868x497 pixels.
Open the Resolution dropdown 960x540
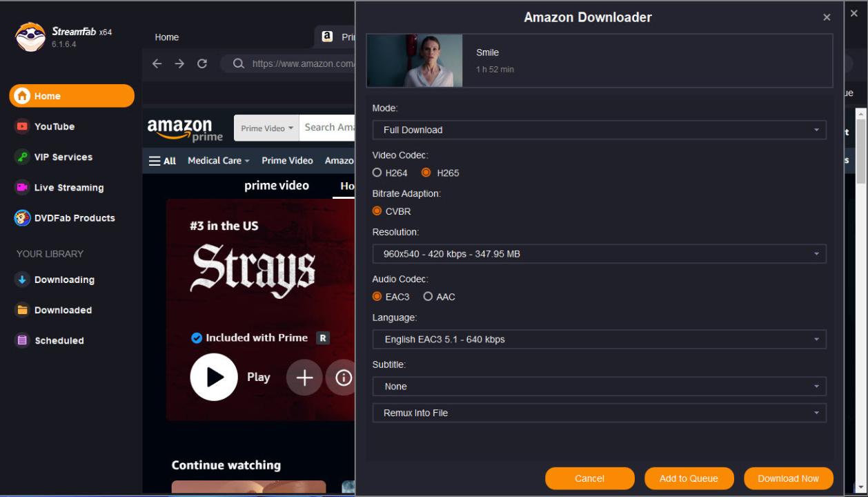599,254
